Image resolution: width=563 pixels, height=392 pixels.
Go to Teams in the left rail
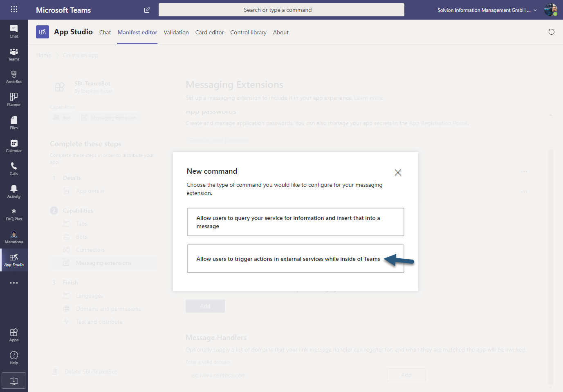(14, 54)
